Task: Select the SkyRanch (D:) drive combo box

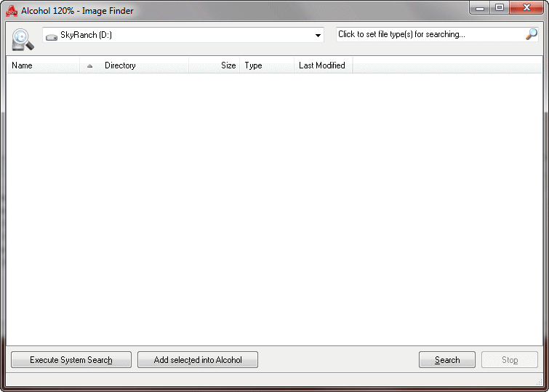Action: (183, 35)
